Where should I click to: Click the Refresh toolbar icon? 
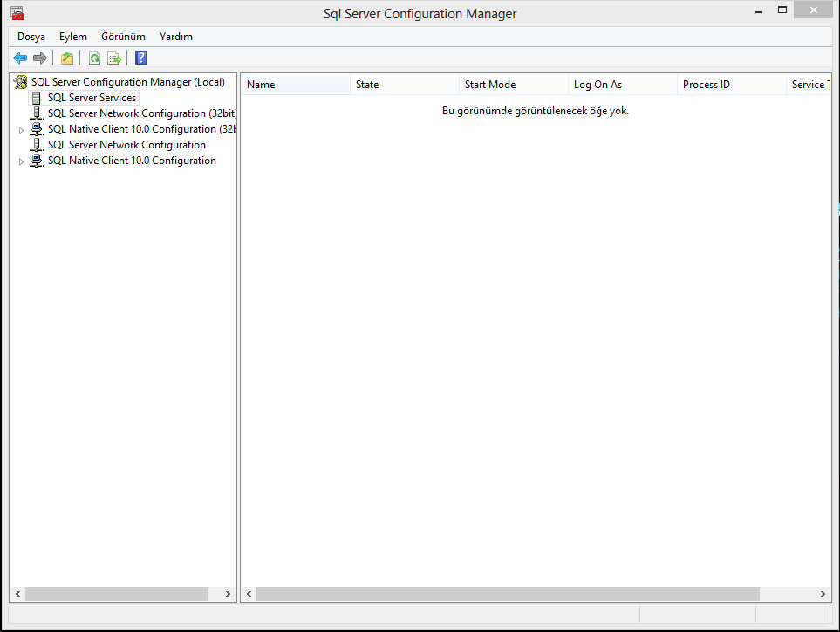[x=94, y=58]
